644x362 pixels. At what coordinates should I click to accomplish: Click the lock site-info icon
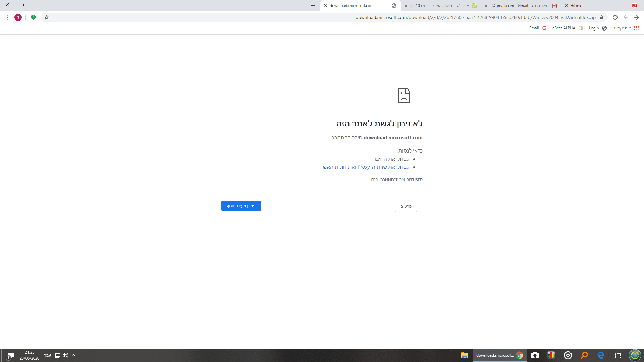pos(602,17)
